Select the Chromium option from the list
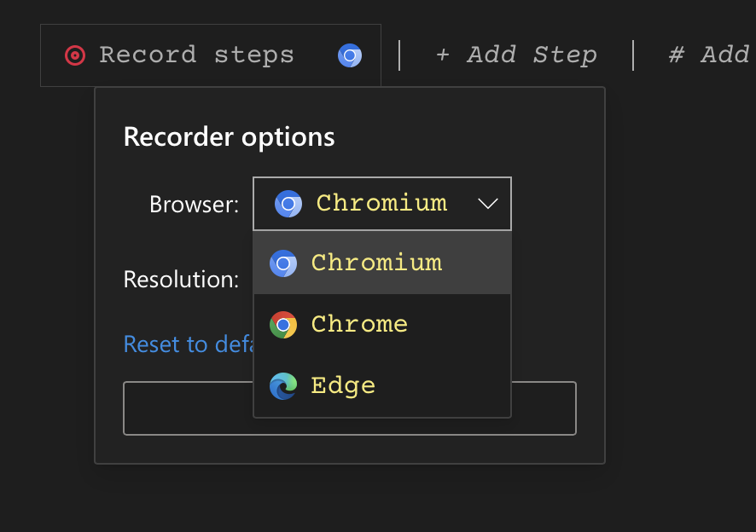756x532 pixels. point(376,263)
